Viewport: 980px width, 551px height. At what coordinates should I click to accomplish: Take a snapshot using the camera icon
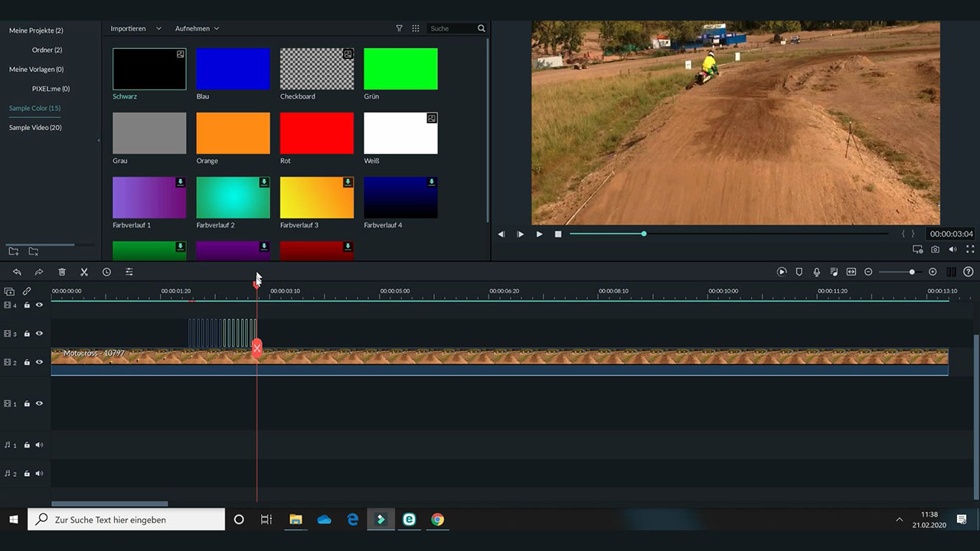[935, 249]
